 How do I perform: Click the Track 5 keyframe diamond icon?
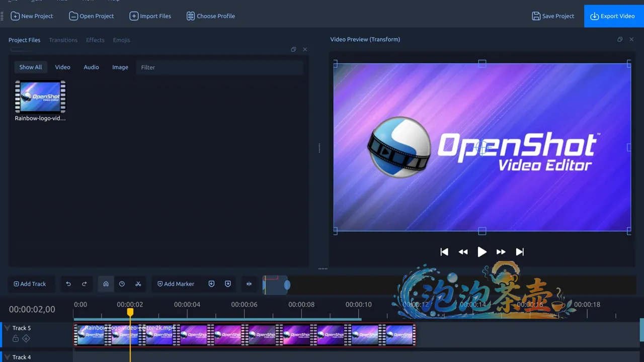point(26,339)
